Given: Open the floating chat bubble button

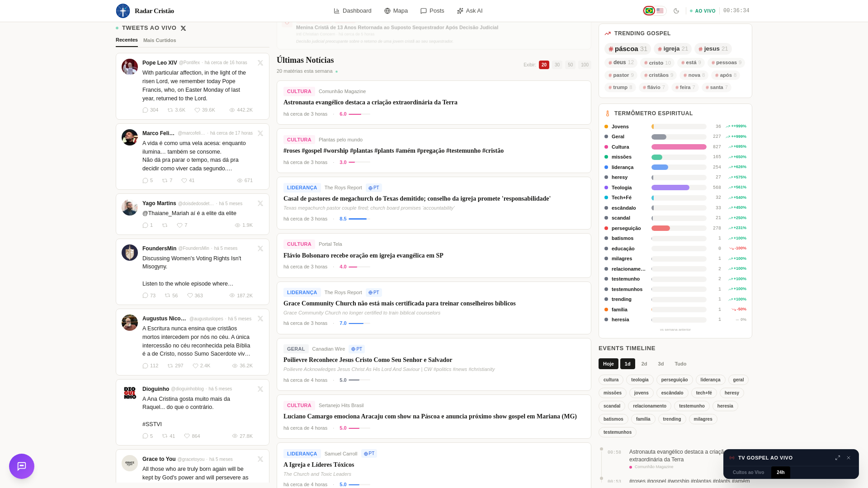Looking at the screenshot, I should pos(22,466).
